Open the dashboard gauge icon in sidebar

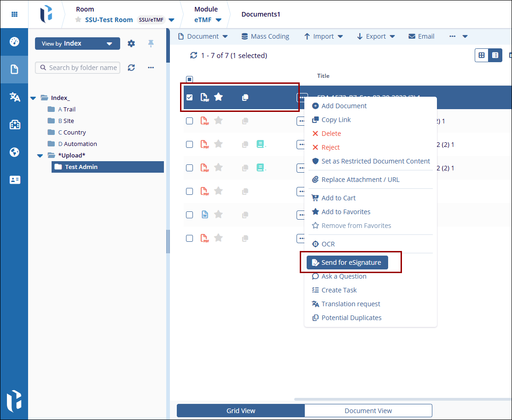pos(14,42)
